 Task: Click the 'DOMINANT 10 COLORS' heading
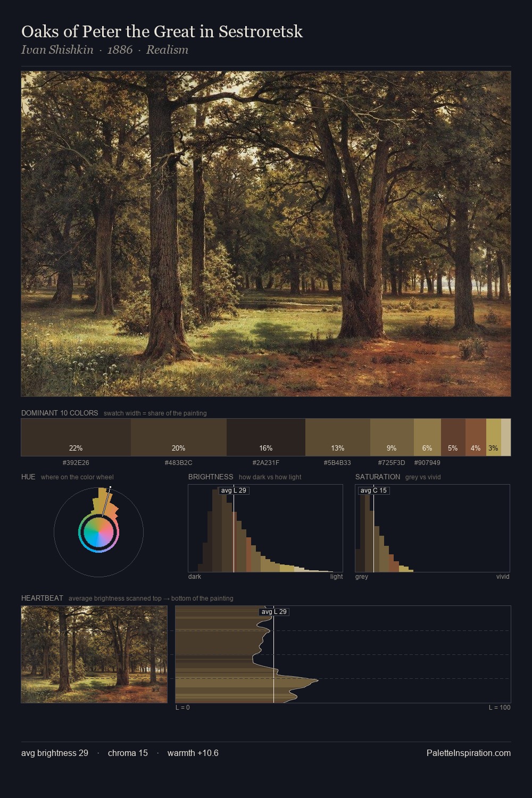pyautogui.click(x=60, y=413)
